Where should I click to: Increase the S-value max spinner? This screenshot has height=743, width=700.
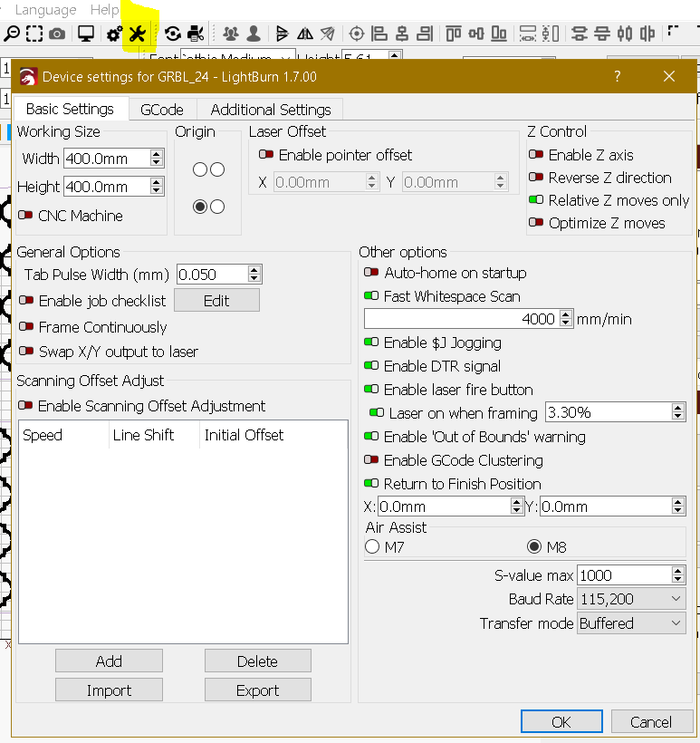click(678, 571)
